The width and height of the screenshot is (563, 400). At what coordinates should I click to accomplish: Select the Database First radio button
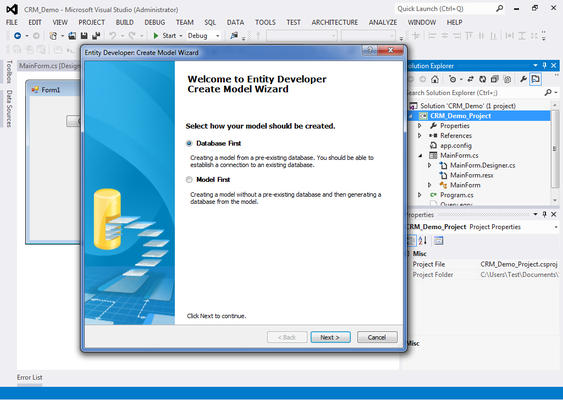coord(189,143)
